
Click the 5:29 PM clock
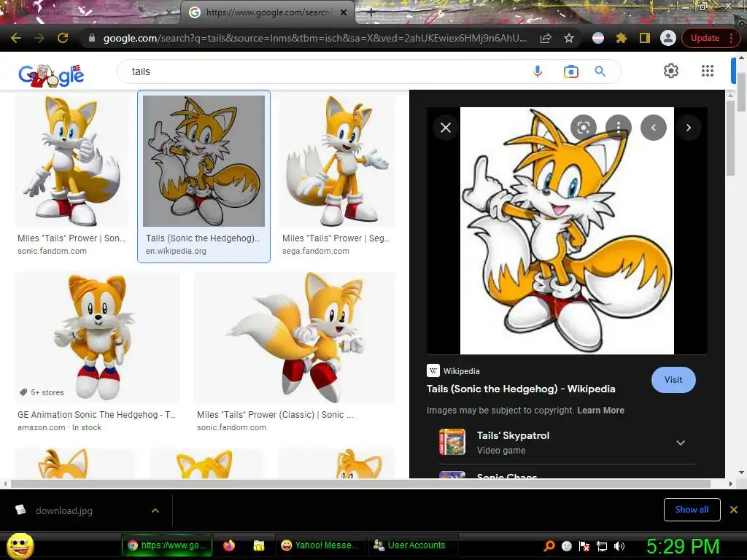click(x=682, y=546)
